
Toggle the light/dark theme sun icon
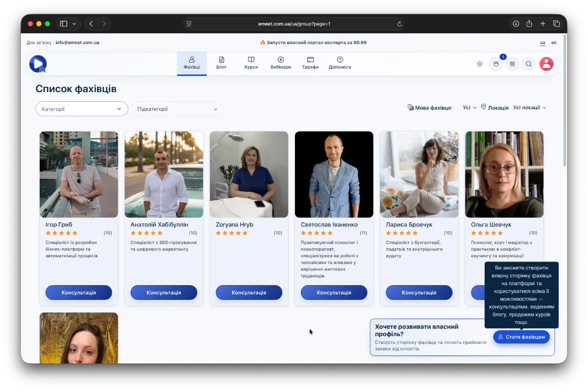(x=480, y=64)
